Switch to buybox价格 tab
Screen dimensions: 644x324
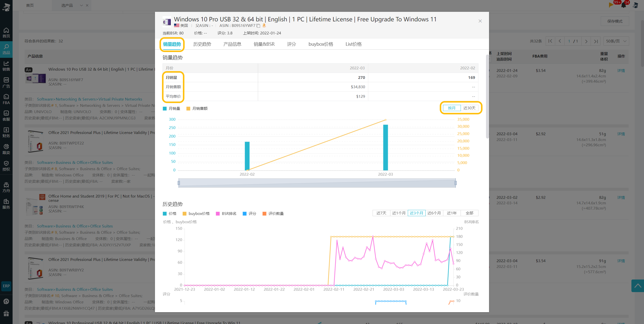(321, 44)
